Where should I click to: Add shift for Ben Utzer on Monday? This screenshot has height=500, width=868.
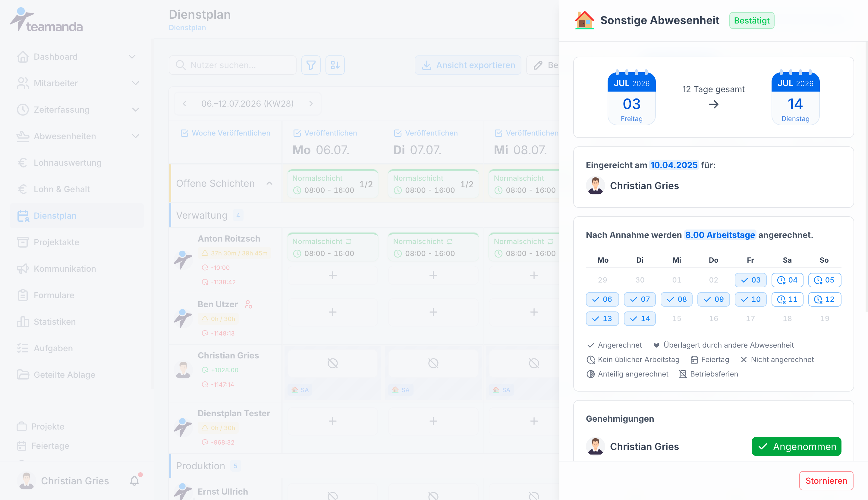coord(332,312)
